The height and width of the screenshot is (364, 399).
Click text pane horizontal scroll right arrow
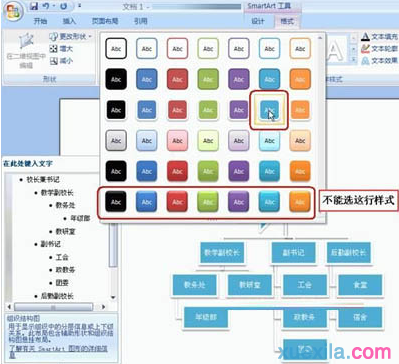[104, 307]
